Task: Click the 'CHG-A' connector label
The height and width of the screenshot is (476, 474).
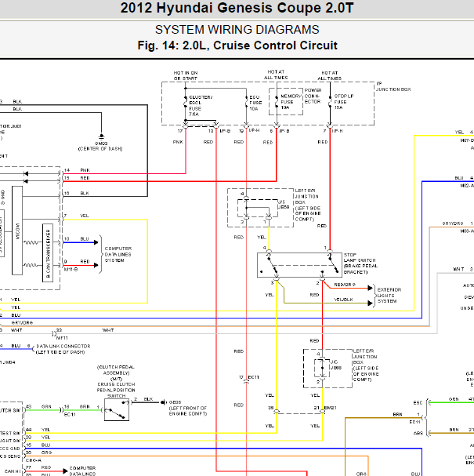Action: pyautogui.click(x=34, y=460)
